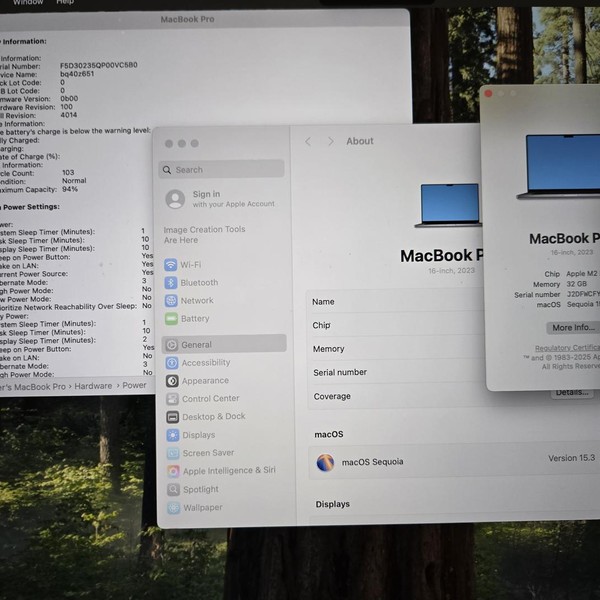Open Apple Intelligence & Siri settings
Screen dimensions: 600x600
[x=228, y=471]
